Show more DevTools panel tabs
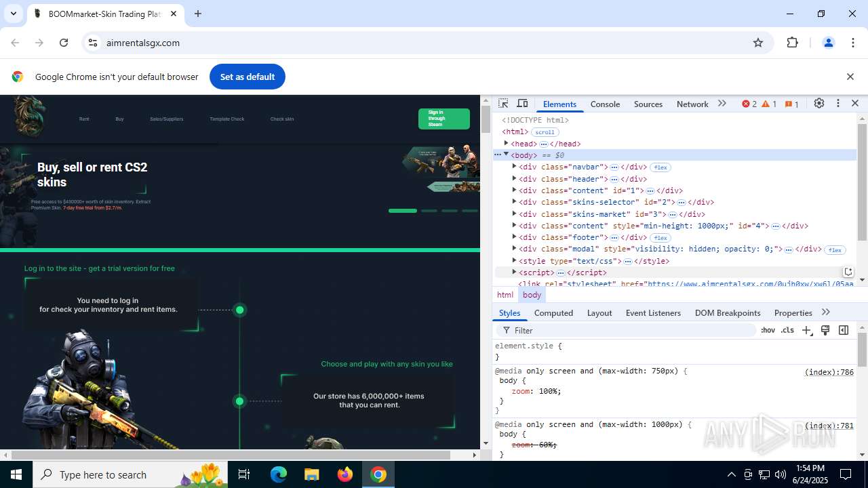 [722, 104]
